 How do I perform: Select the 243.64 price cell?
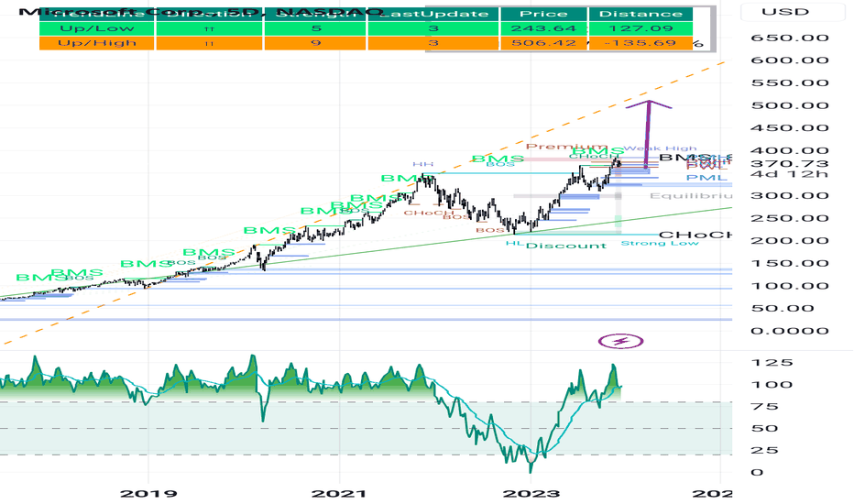(543, 28)
